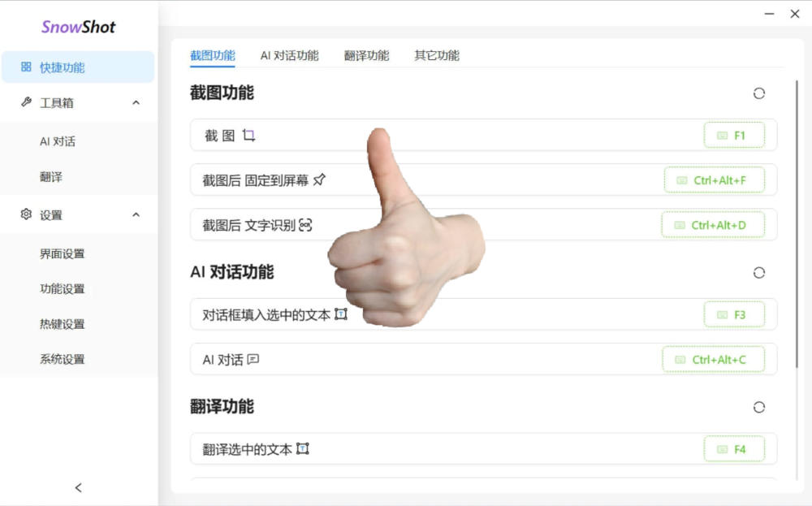The height and width of the screenshot is (506, 812).
Task: Click the grid icon next to 快捷功能
Action: pyautogui.click(x=26, y=67)
